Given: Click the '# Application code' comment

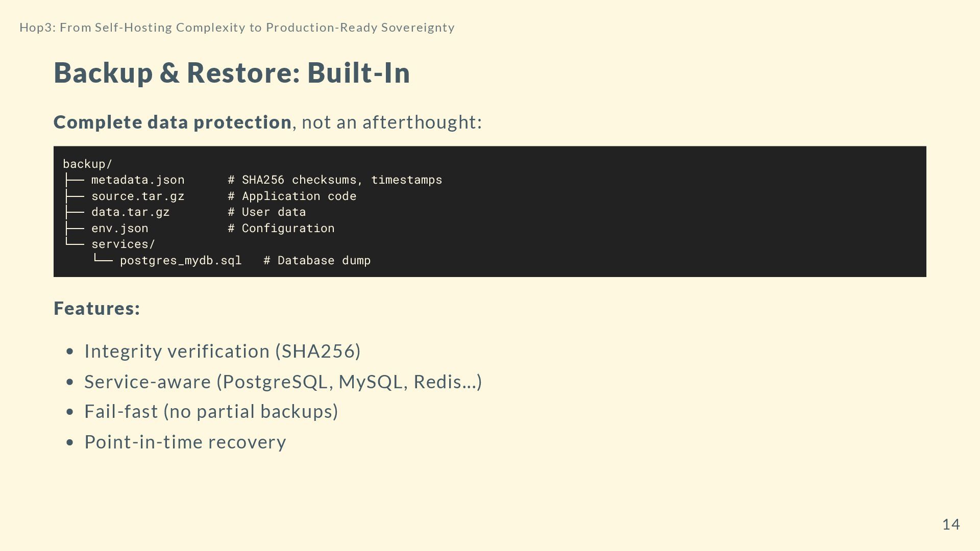Looking at the screenshot, I should coord(292,196).
